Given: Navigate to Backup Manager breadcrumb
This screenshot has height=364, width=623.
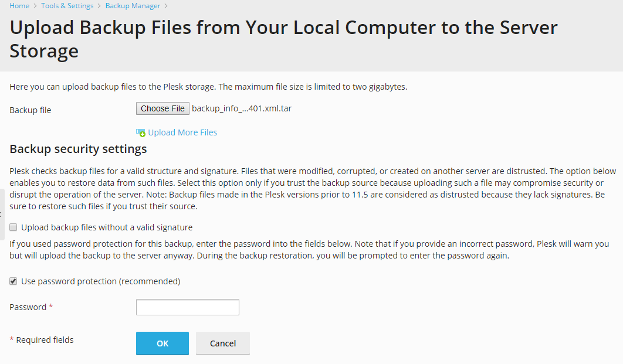Looking at the screenshot, I should pyautogui.click(x=133, y=6).
